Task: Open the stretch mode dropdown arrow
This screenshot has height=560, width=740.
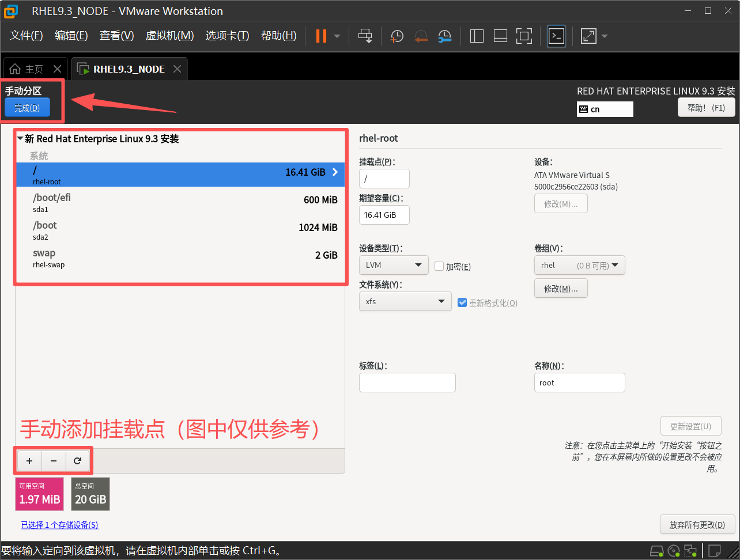Action: pyautogui.click(x=605, y=36)
